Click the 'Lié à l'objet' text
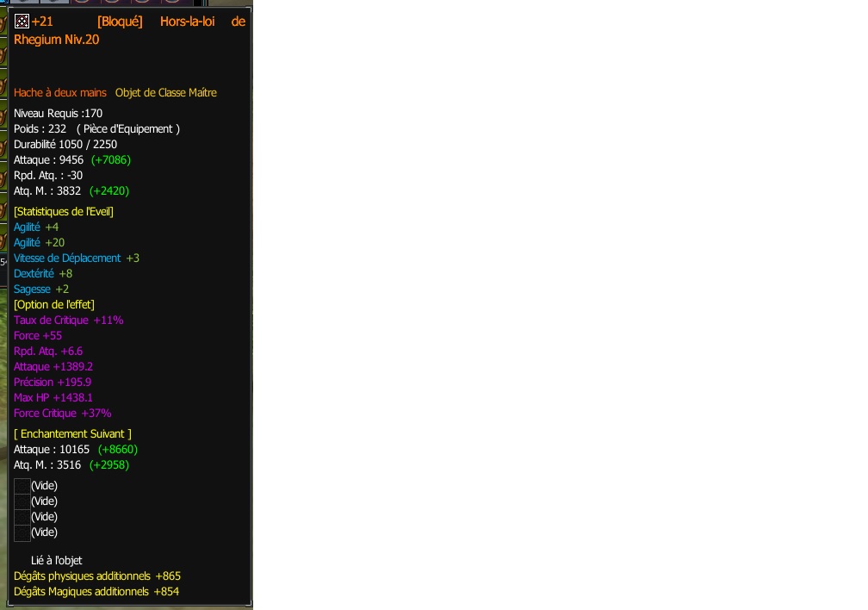 57,561
